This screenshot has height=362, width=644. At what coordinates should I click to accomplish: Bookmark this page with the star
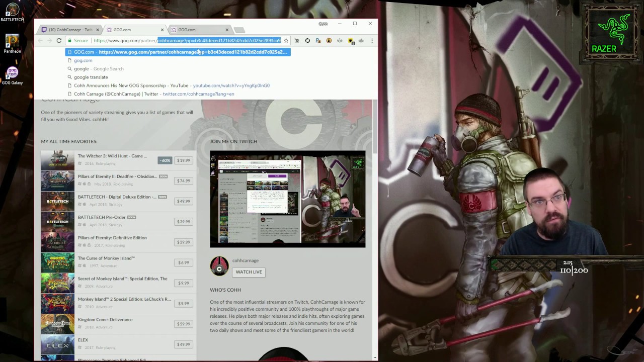[286, 41]
